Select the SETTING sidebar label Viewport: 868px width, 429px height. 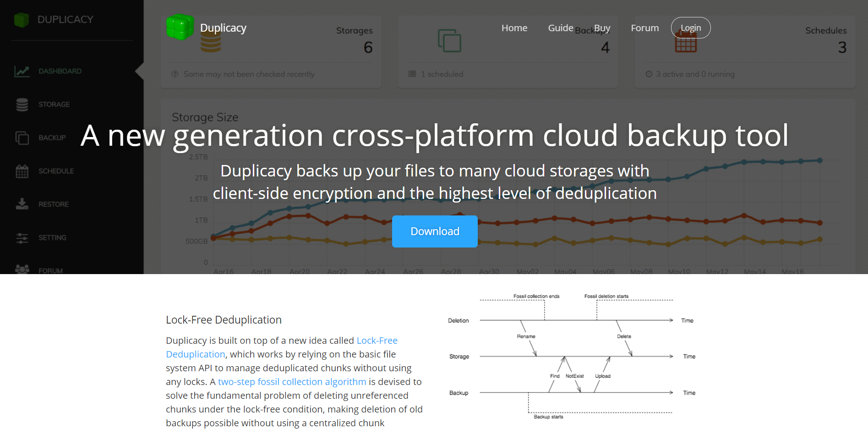pos(52,237)
